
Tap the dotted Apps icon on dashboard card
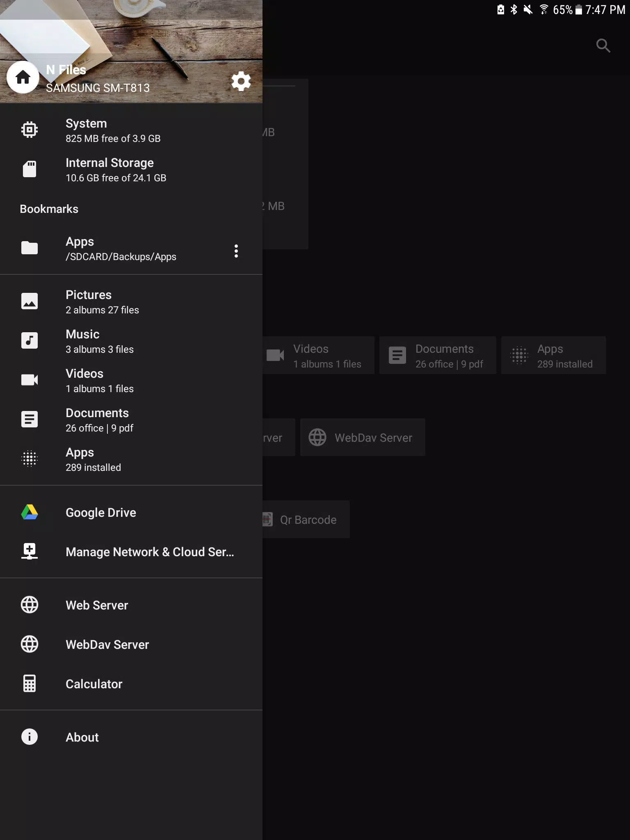519,355
